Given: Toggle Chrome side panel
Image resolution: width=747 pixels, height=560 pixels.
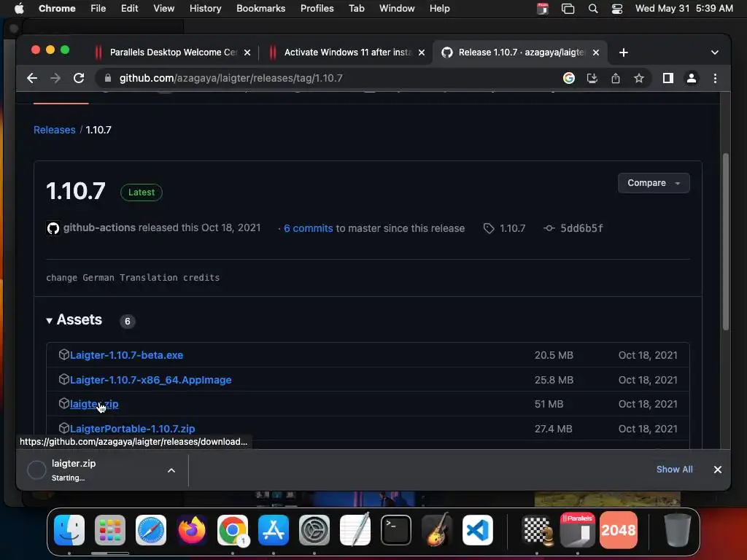Looking at the screenshot, I should pyautogui.click(x=668, y=78).
